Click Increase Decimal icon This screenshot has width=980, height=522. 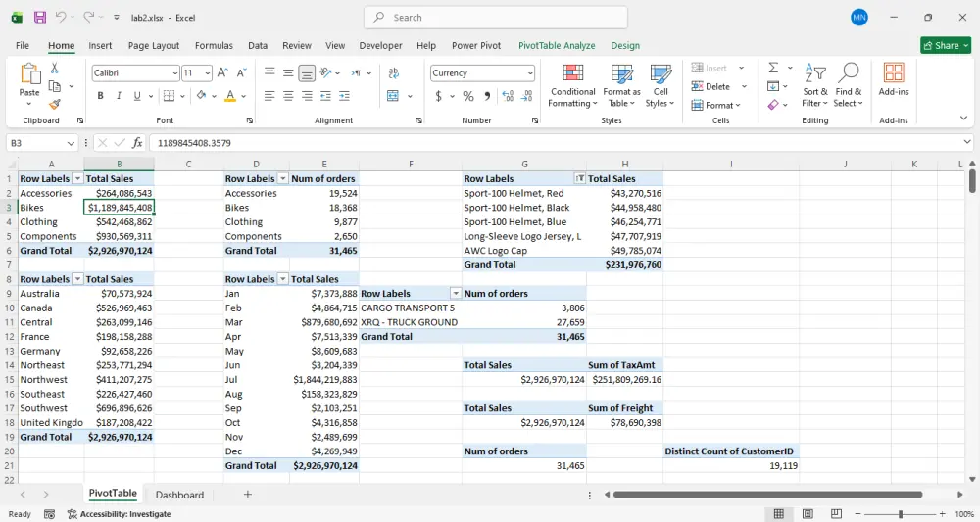pyautogui.click(x=508, y=96)
